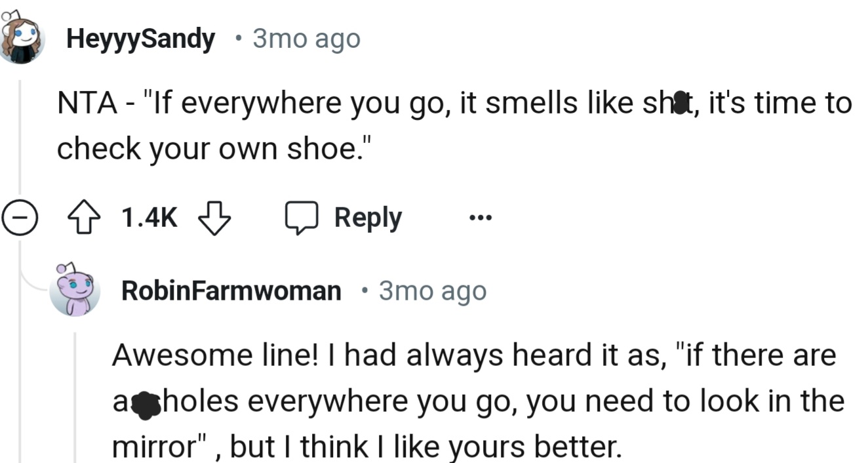The height and width of the screenshot is (463, 868).
Task: Open HeyyySandy's user profile link
Action: point(140,39)
